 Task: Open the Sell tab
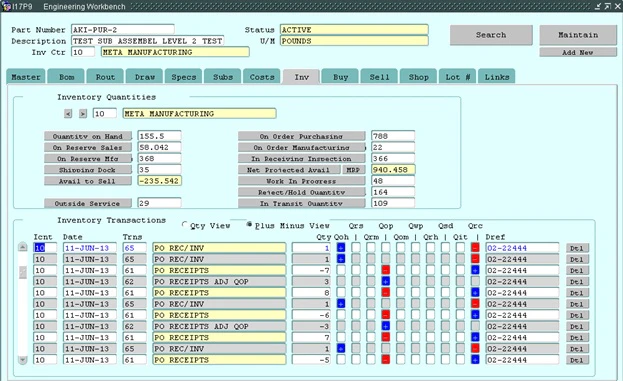tap(379, 77)
